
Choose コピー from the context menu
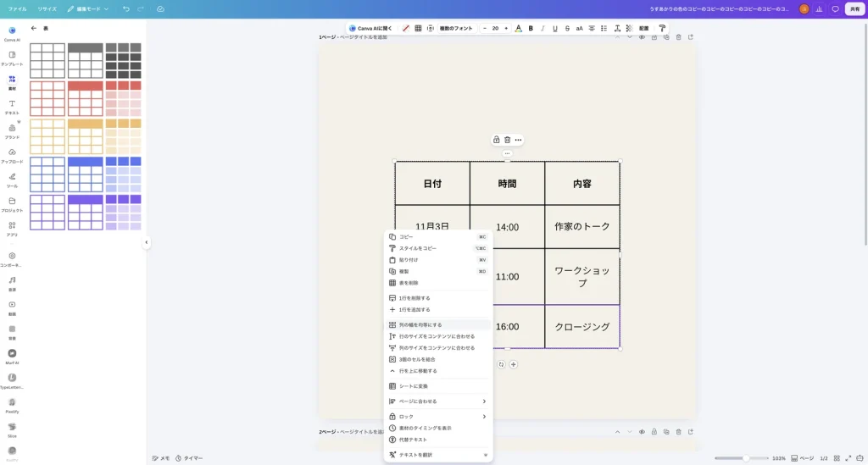tap(437, 236)
